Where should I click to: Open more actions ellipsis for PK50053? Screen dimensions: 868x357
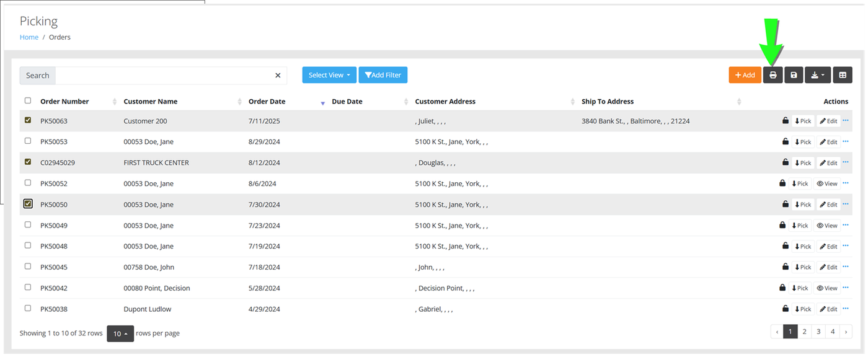(846, 141)
